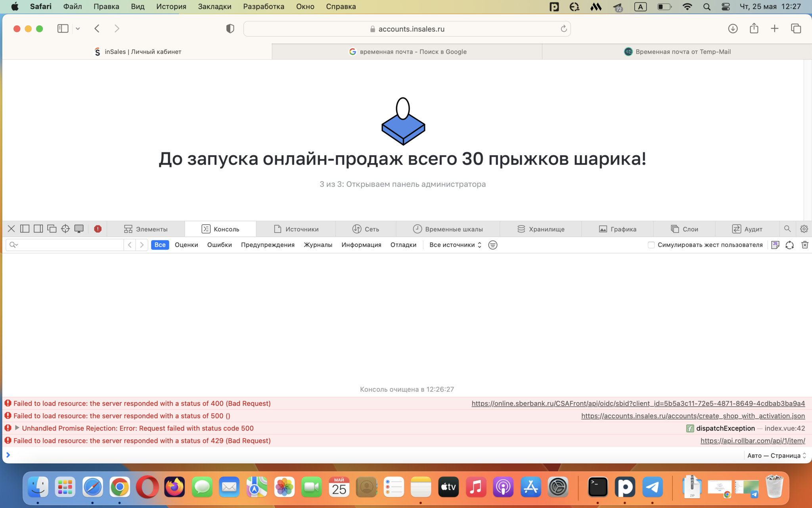Open the Разработка menu
The width and height of the screenshot is (812, 508).
(263, 6)
